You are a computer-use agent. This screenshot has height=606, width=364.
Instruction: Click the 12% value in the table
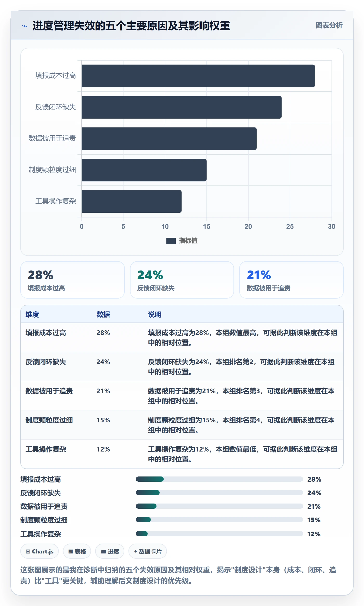103,449
